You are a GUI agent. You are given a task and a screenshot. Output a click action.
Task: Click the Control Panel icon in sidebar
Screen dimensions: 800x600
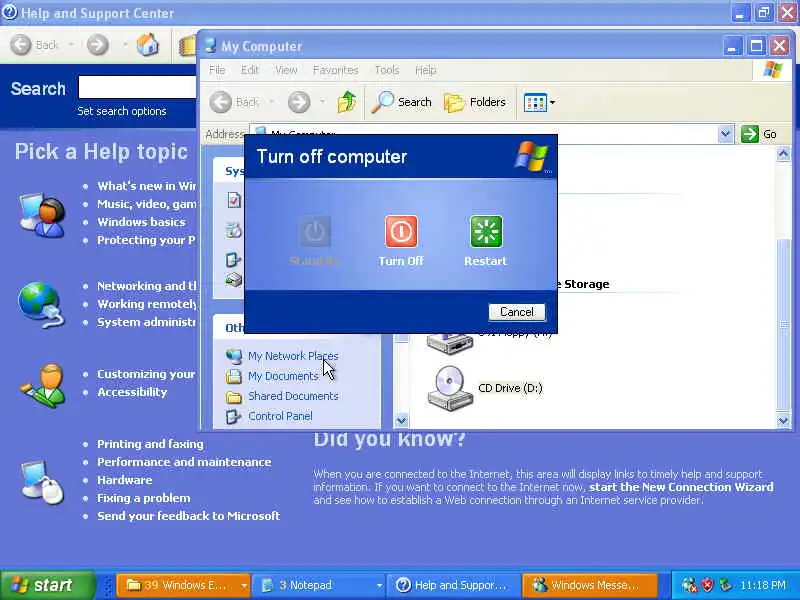pos(234,416)
